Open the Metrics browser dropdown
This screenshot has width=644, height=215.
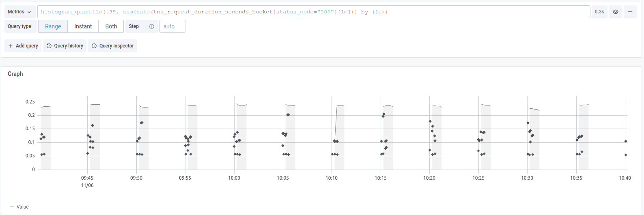tap(19, 12)
